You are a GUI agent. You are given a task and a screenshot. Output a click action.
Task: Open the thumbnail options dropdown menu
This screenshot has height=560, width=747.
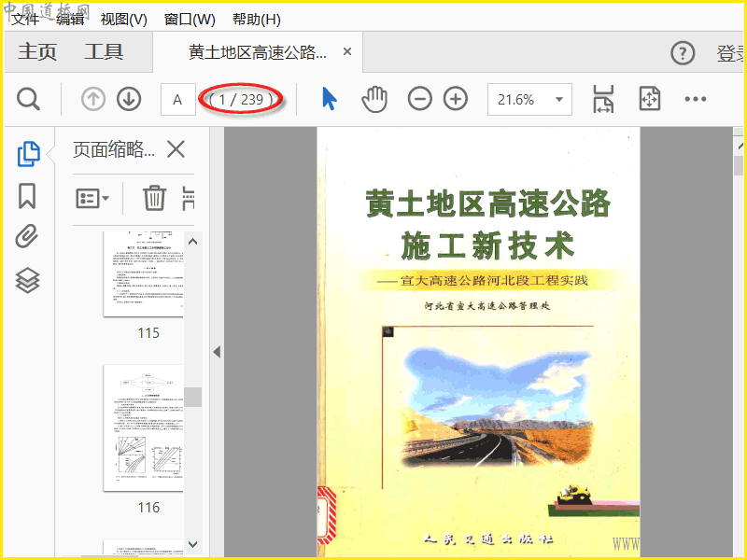click(x=92, y=198)
